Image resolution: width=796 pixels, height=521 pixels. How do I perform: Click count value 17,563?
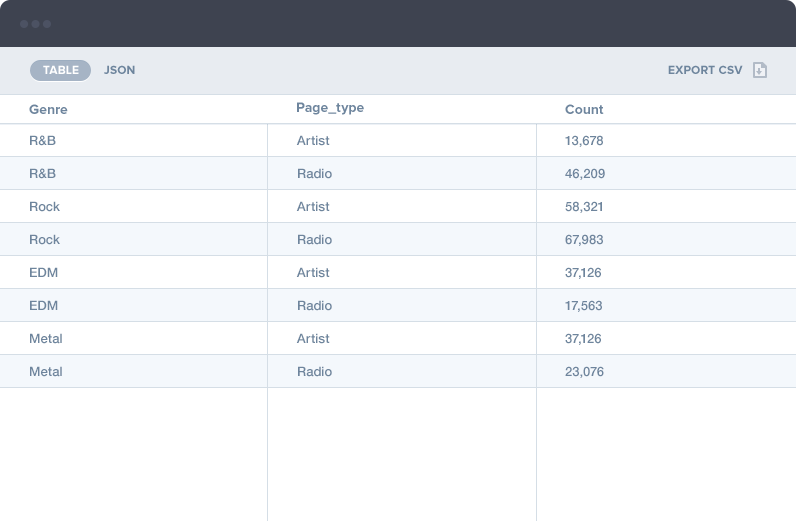click(584, 306)
